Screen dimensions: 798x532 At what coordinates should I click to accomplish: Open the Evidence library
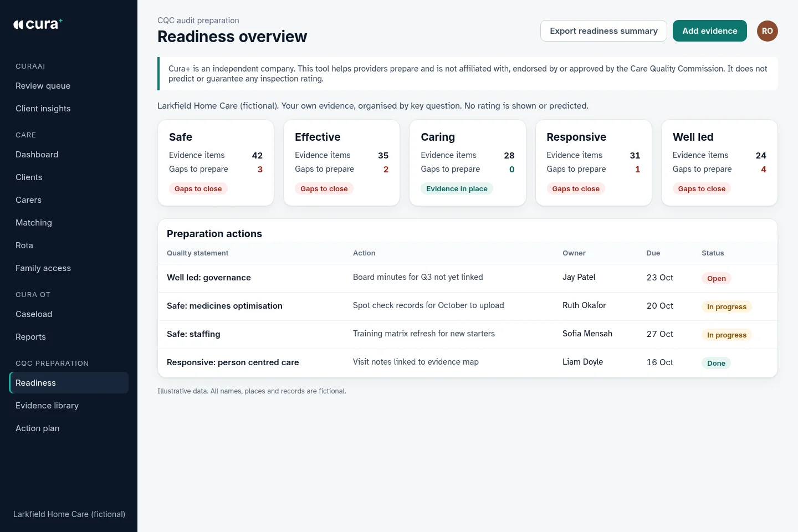(69, 406)
